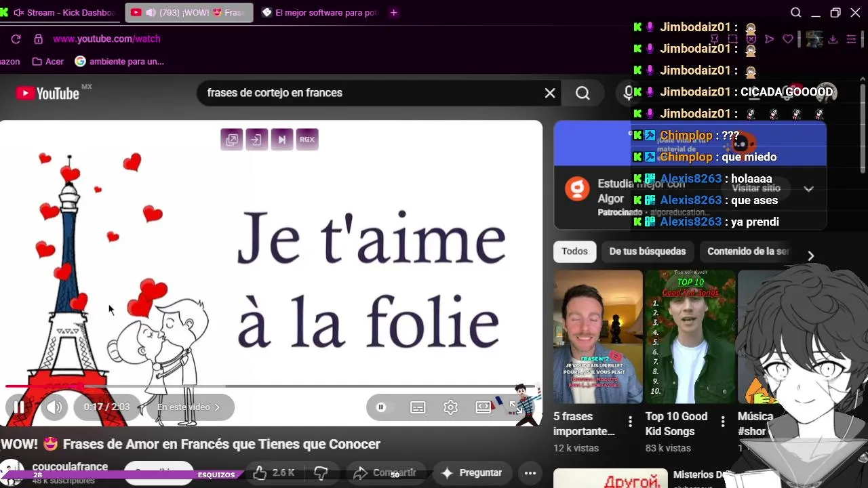Open the easy setup sliders icon

coord(851,39)
